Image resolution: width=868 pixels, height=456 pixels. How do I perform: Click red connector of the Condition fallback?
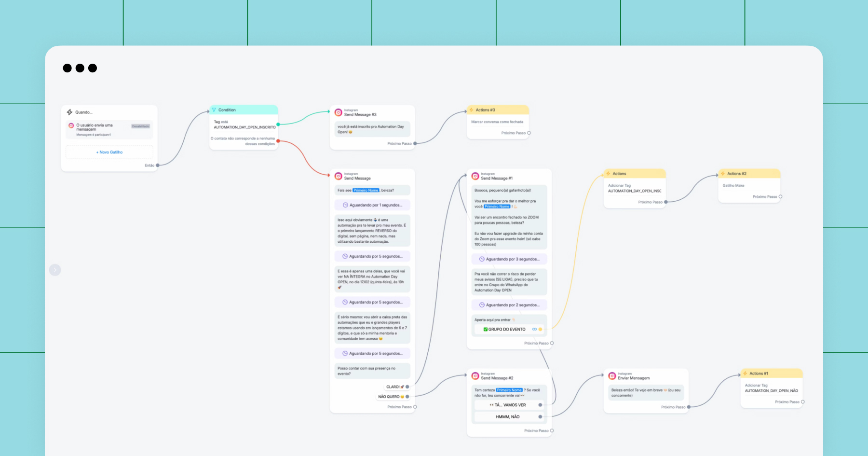(x=278, y=141)
